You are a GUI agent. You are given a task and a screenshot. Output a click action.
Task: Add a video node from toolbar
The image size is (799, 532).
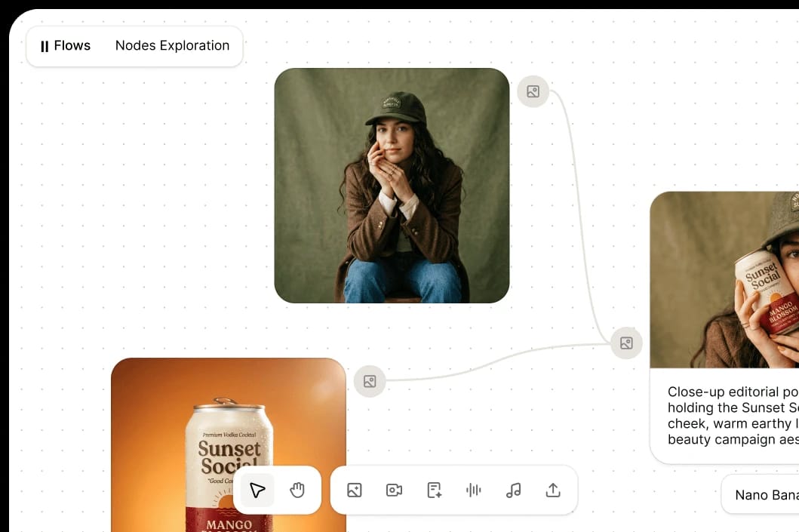point(394,490)
